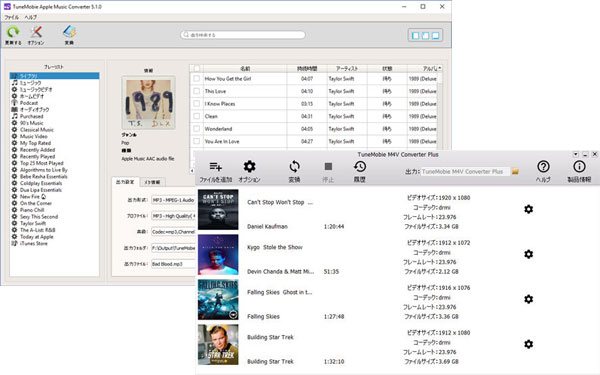
Task: Open the product info icon
Action: (x=579, y=167)
